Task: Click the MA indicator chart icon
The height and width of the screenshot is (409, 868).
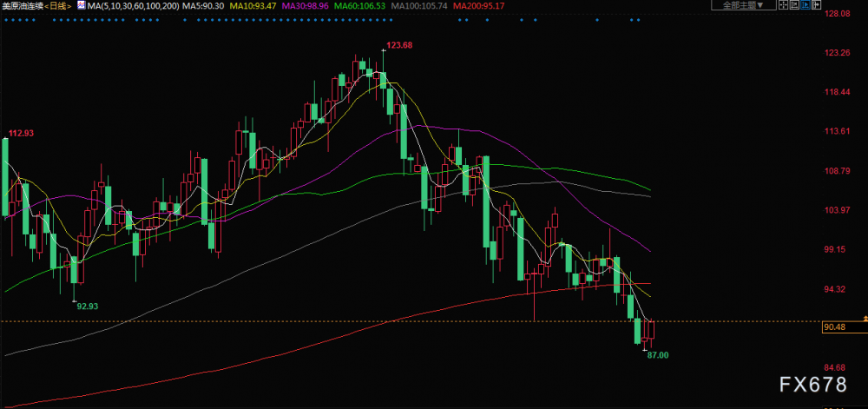Action: pyautogui.click(x=81, y=5)
